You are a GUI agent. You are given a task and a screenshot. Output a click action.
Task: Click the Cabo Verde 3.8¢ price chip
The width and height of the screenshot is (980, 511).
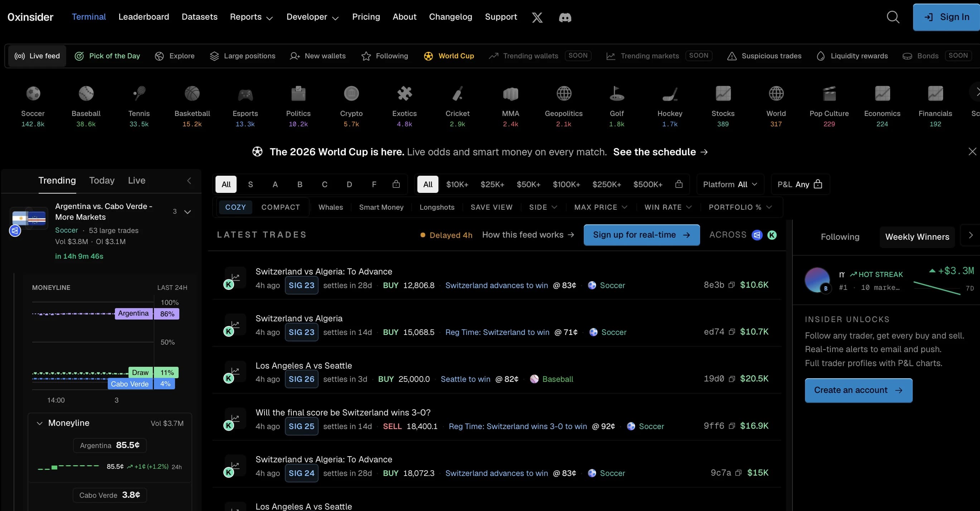pyautogui.click(x=110, y=495)
